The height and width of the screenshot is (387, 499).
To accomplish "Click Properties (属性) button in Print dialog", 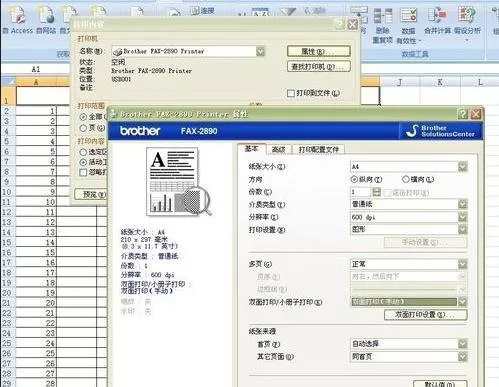I will [319, 51].
